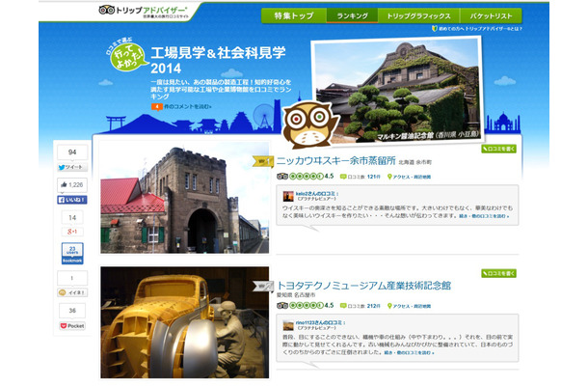Click the orange comment count badge
588x386 pixels.
(x=157, y=107)
